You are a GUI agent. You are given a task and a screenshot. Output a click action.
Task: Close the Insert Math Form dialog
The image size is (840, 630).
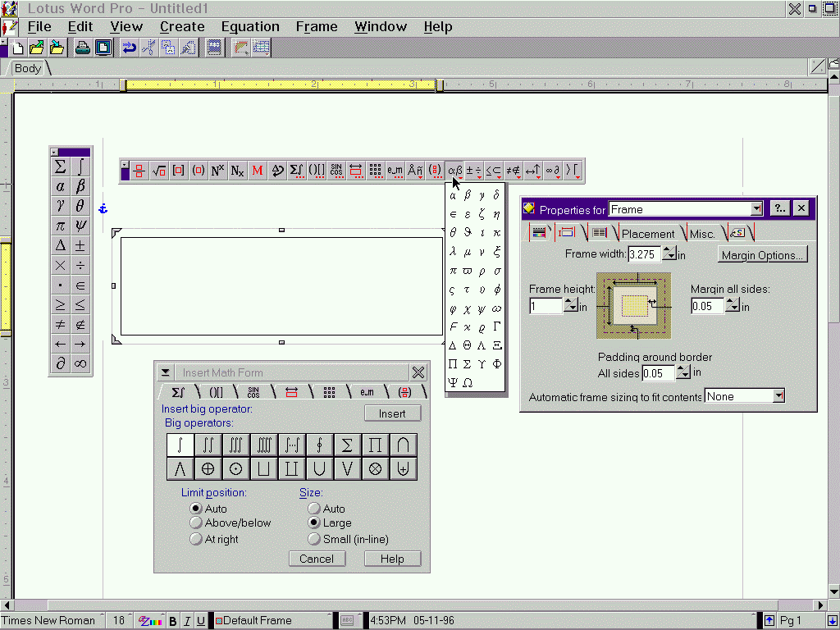tap(418, 372)
